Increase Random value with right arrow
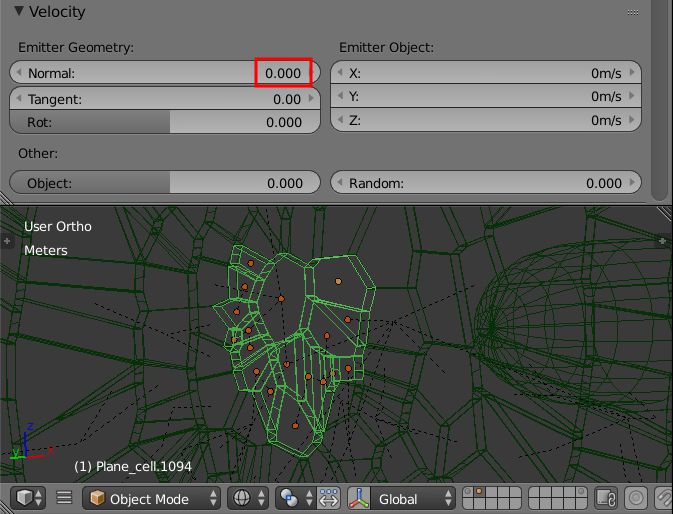 (632, 183)
